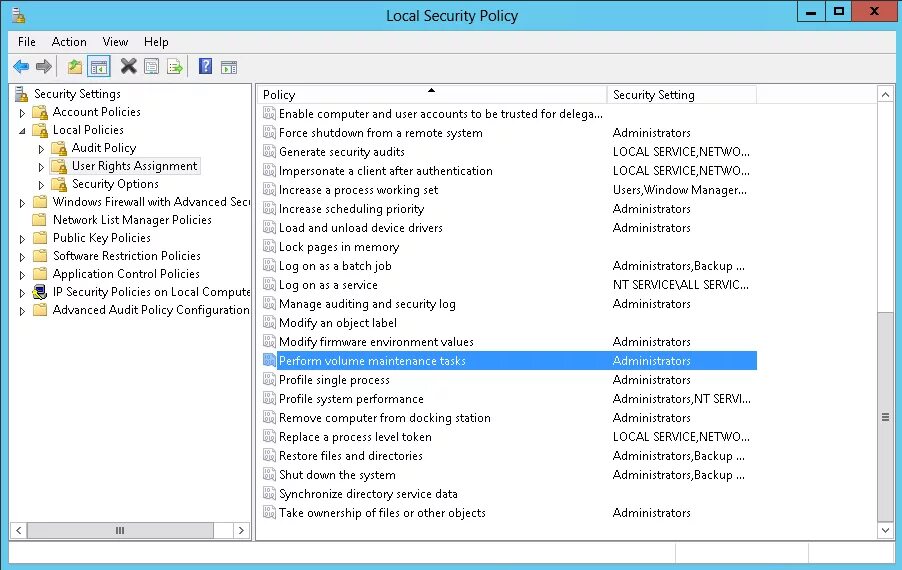The width and height of the screenshot is (902, 570).
Task: Sort by the Policy column header
Action: (x=430, y=95)
